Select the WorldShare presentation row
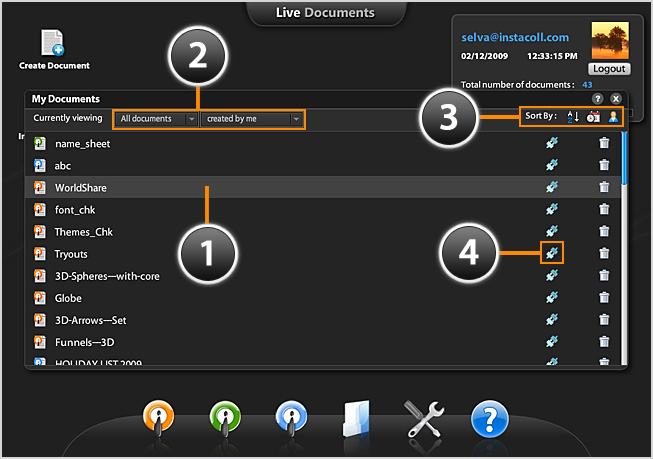653x459 pixels. tap(323, 187)
